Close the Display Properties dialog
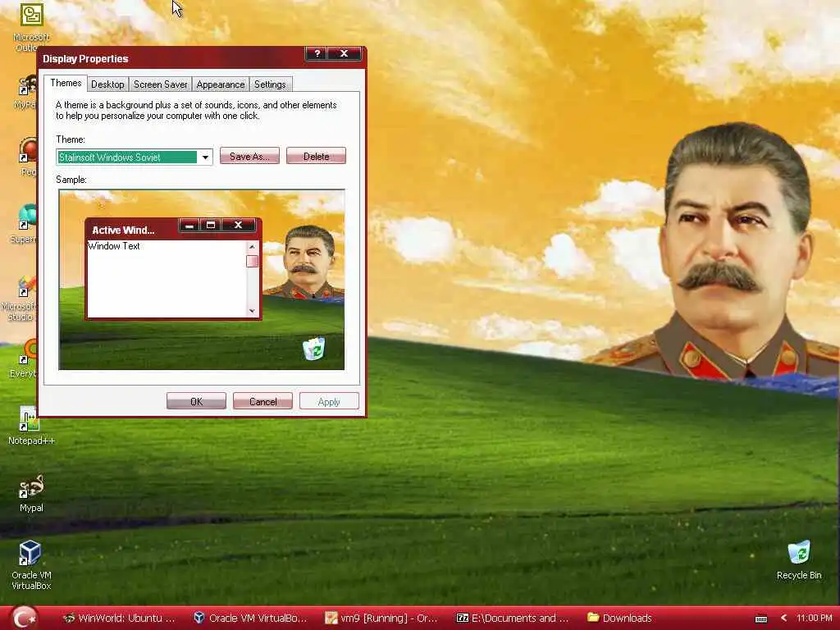The height and width of the screenshot is (630, 840). pyautogui.click(x=344, y=53)
